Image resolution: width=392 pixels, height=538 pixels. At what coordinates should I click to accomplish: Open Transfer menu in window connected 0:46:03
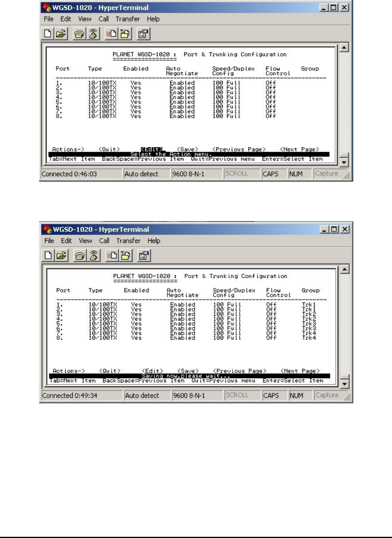128,19
